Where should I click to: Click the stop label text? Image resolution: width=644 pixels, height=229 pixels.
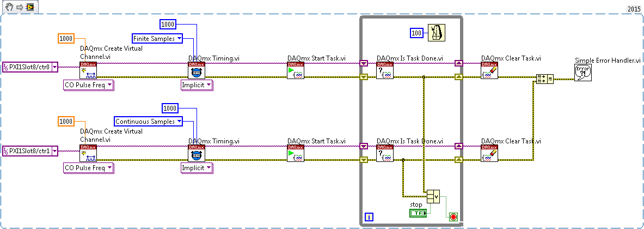point(416,205)
